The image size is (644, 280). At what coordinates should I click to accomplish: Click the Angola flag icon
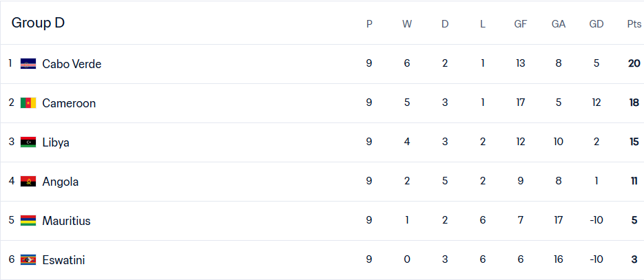pos(28,182)
